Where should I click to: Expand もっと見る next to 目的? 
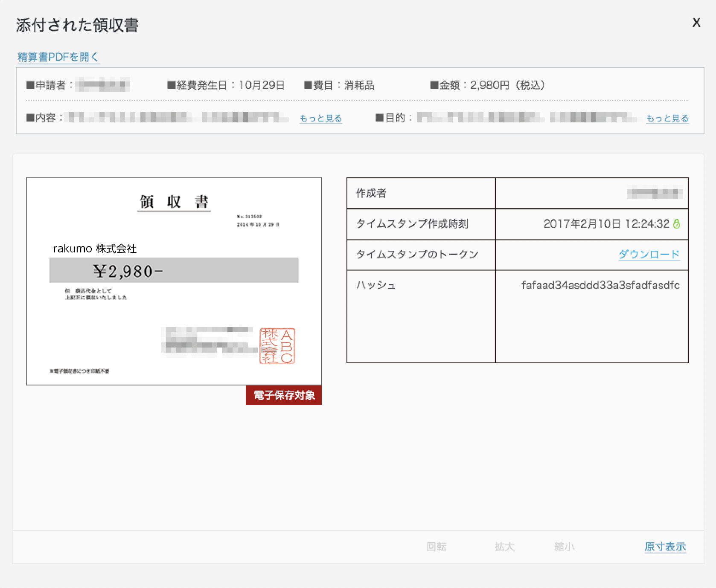coord(667,118)
